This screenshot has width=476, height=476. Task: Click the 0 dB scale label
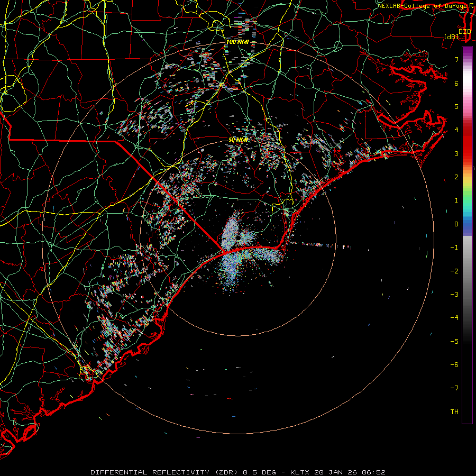click(x=456, y=224)
